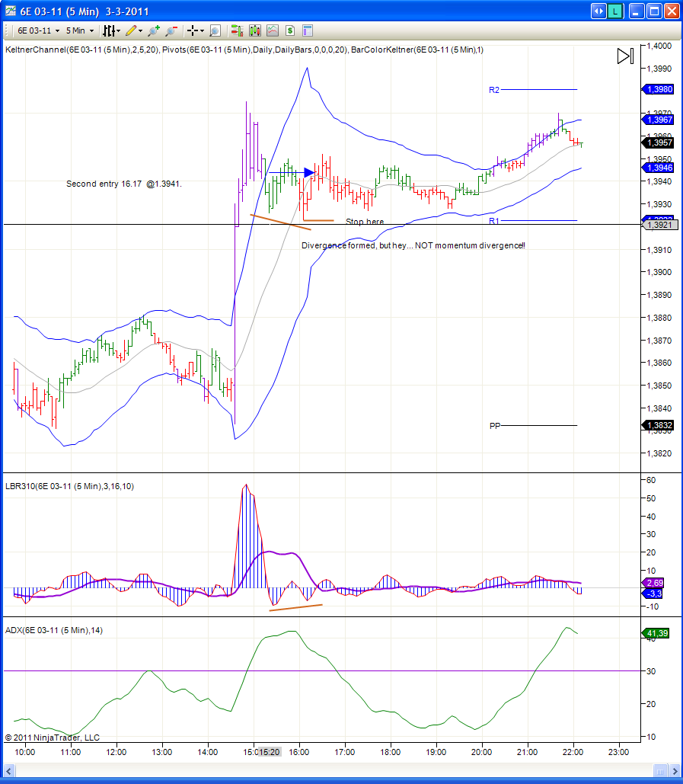Viewport: 683px width, 784px height.
Task: Click the toolbar drag grip handle
Action: click(7, 30)
